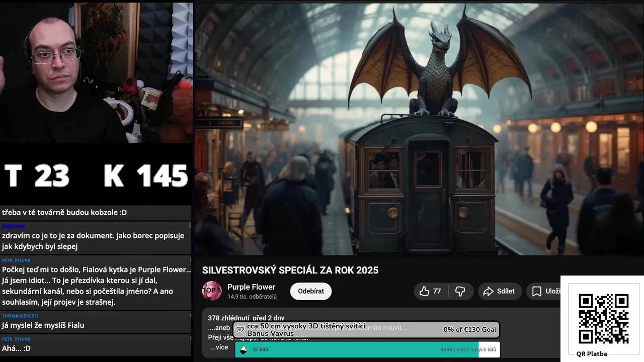Click the 378 zhlédnutí view count
The height and width of the screenshot is (362, 644).
point(228,318)
